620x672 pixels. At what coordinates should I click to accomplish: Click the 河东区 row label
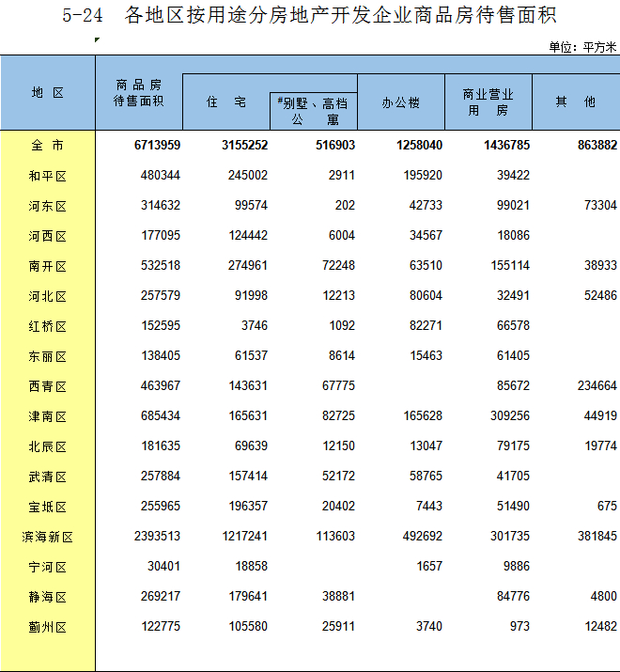tap(48, 206)
